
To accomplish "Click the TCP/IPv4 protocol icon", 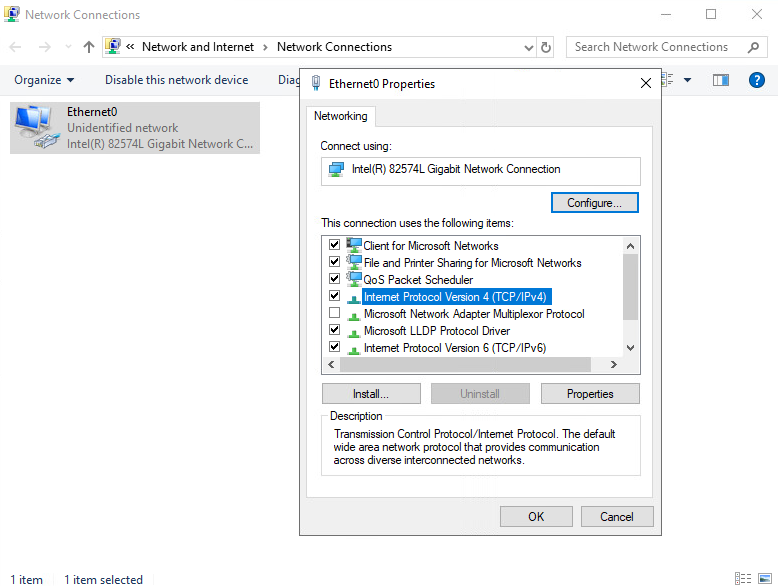I will point(354,298).
